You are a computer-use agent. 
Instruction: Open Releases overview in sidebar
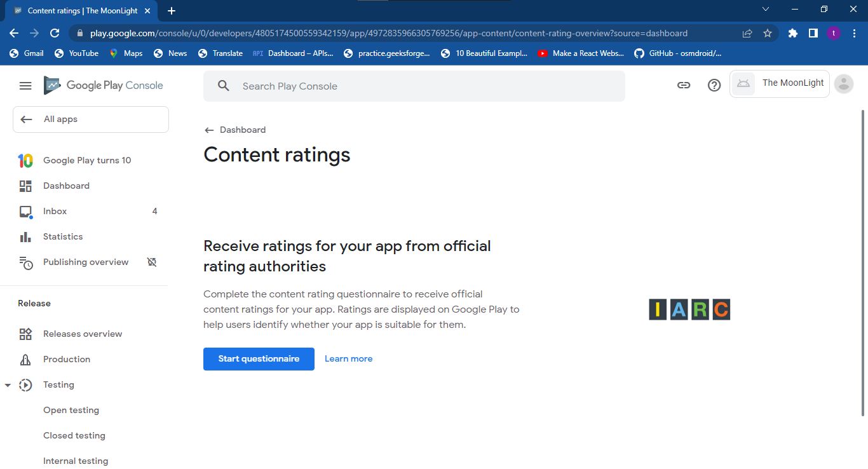click(84, 334)
